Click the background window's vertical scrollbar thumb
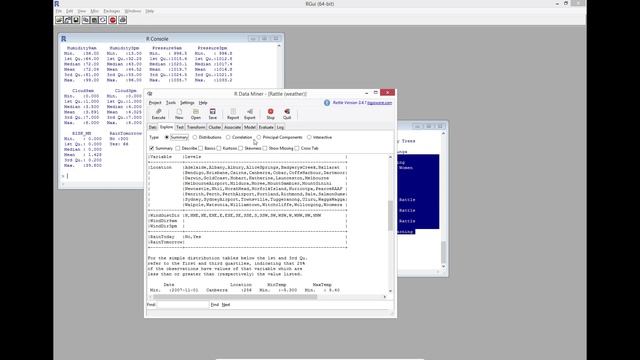Image resolution: width=640 pixels, height=360 pixels. [x=443, y=252]
